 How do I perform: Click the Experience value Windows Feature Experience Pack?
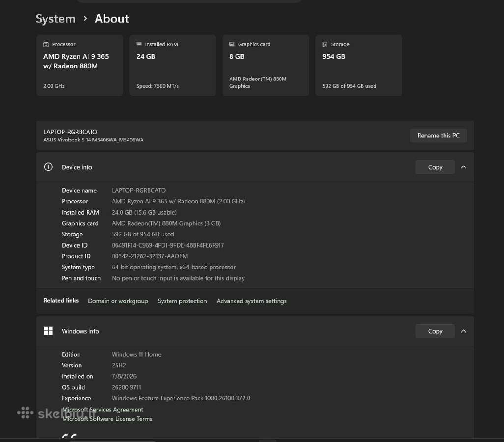pos(181,398)
